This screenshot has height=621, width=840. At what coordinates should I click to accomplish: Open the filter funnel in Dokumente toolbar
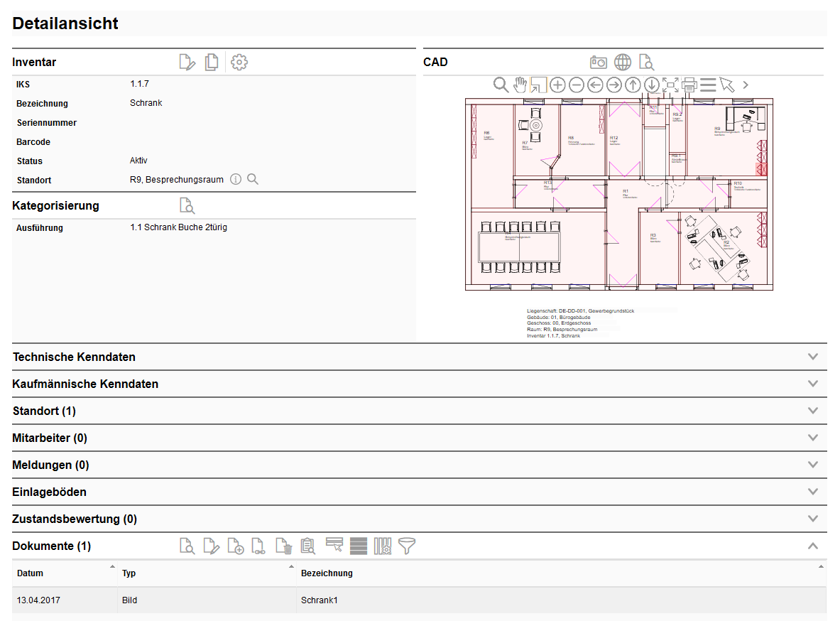click(x=406, y=546)
